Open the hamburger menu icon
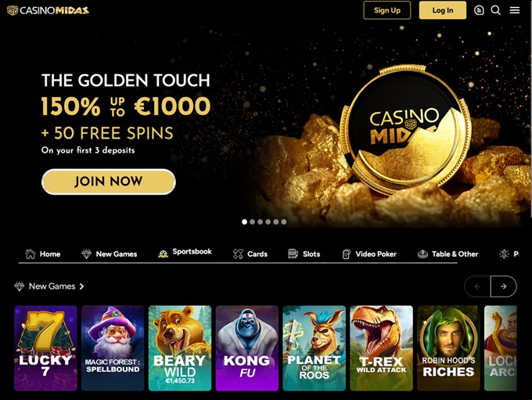The height and width of the screenshot is (400, 532). pos(514,10)
